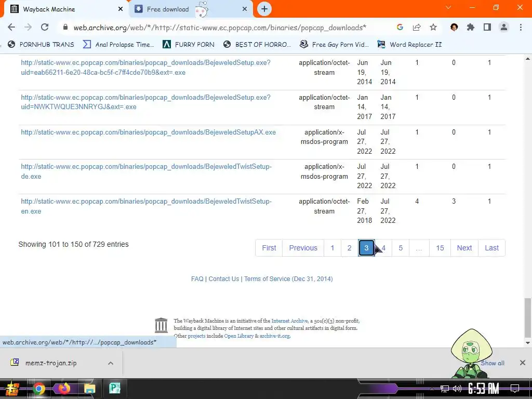
Task: Open the volume speaker tray icon
Action: pos(457,389)
